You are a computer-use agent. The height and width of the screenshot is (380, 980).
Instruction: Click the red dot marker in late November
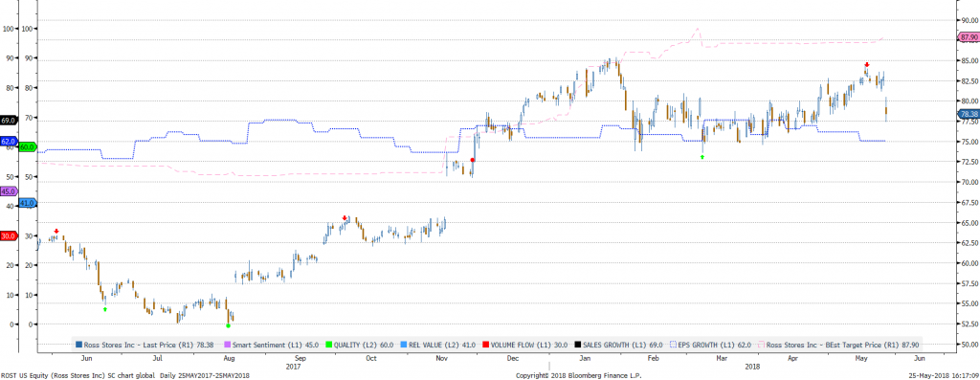click(x=473, y=161)
